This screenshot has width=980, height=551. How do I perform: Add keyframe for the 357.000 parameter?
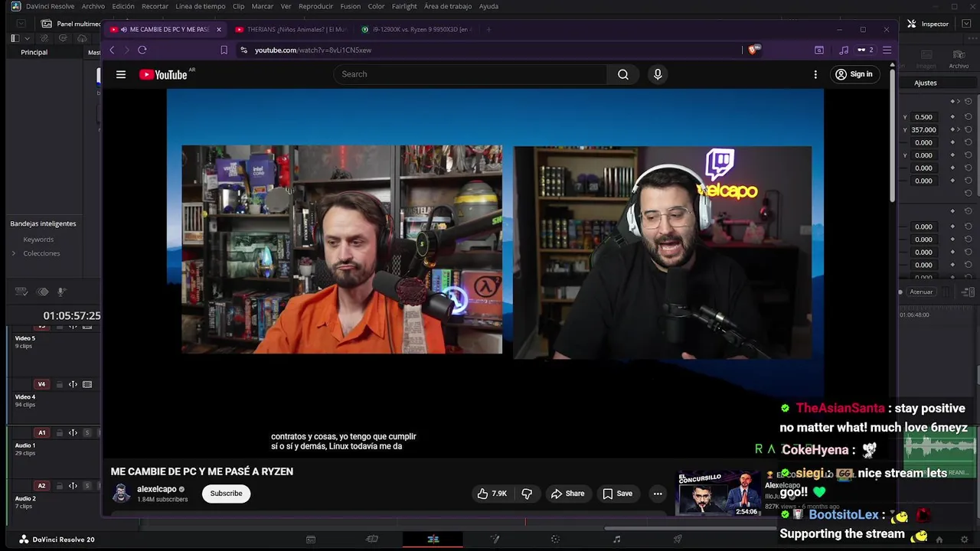[952, 129]
